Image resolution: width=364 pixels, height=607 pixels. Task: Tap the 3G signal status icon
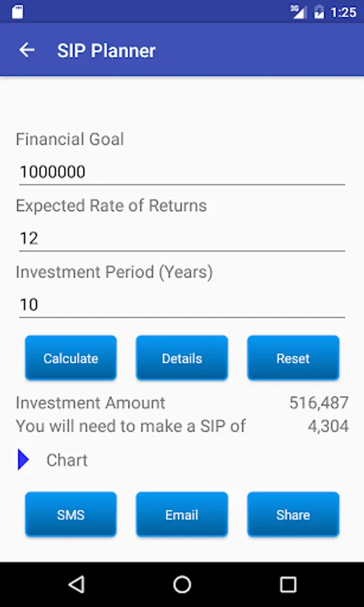point(299,11)
